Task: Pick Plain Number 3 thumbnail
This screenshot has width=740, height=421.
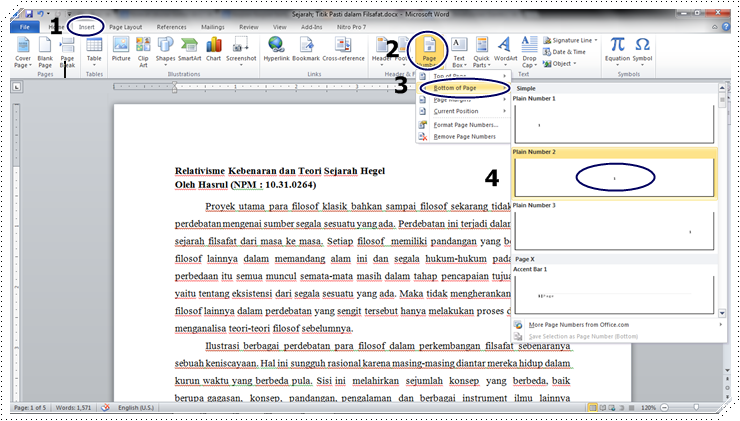Action: (x=614, y=231)
